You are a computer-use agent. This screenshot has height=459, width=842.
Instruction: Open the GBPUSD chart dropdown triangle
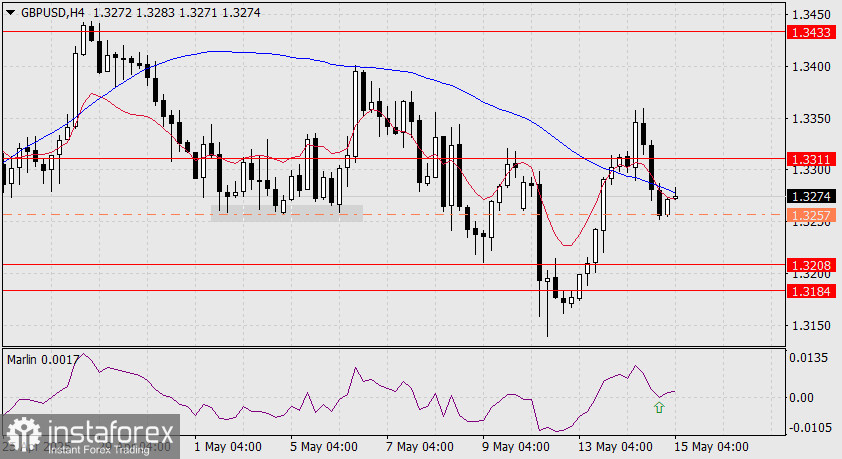[10, 12]
